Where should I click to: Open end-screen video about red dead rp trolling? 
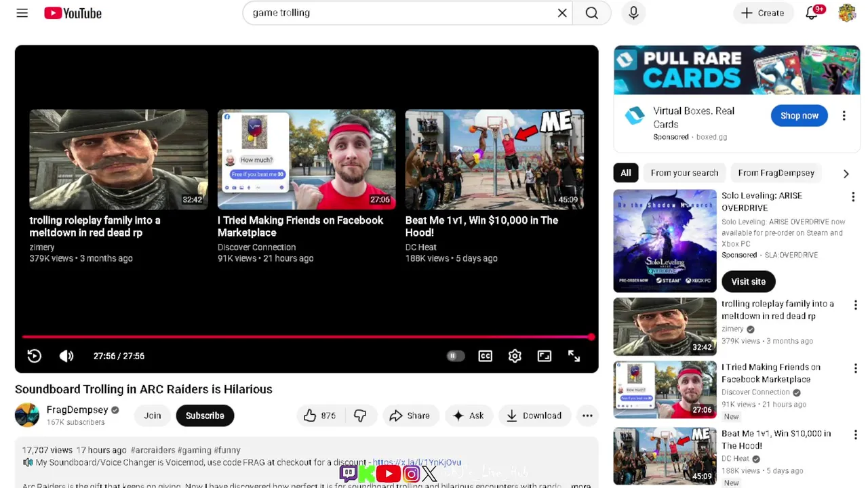click(119, 159)
